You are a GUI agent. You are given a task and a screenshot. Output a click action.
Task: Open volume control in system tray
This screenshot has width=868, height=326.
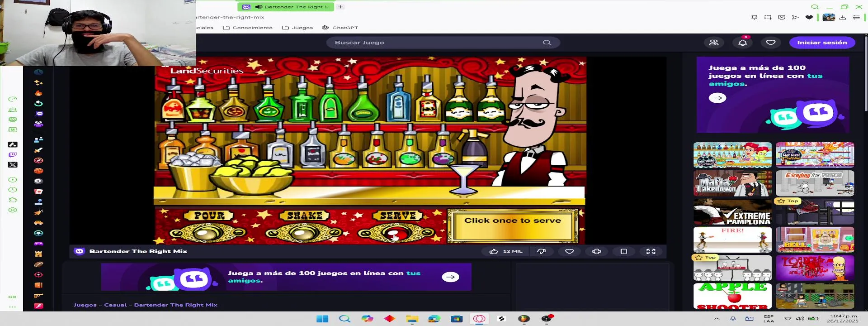tap(800, 319)
